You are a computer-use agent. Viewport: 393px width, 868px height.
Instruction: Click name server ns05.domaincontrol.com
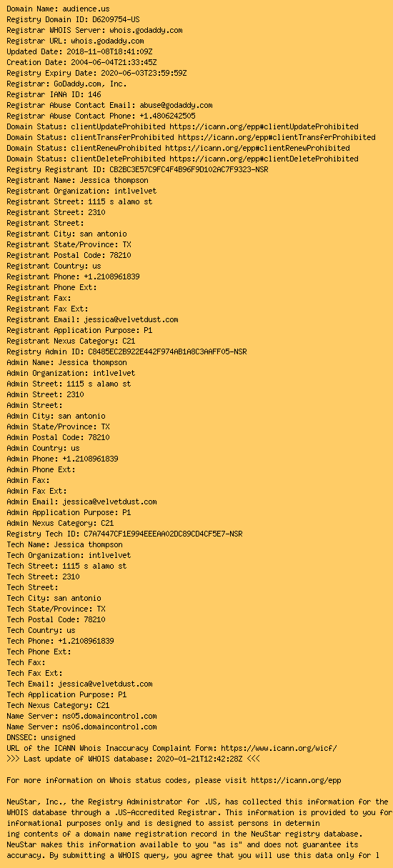[x=109, y=716]
